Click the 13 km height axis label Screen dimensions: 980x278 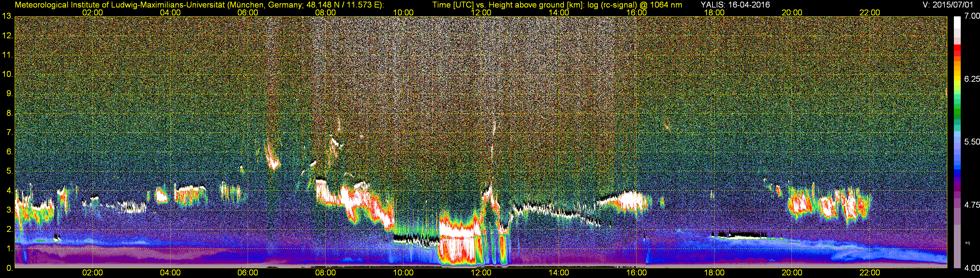pyautogui.click(x=7, y=16)
